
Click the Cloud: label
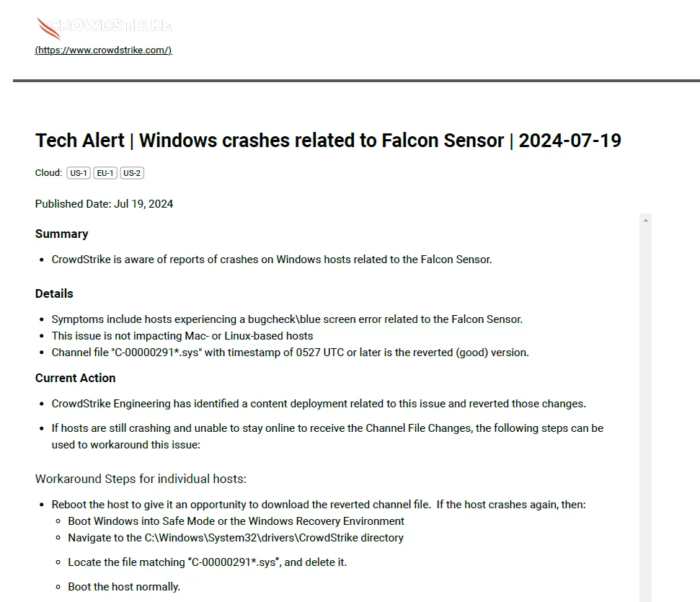[x=48, y=173]
